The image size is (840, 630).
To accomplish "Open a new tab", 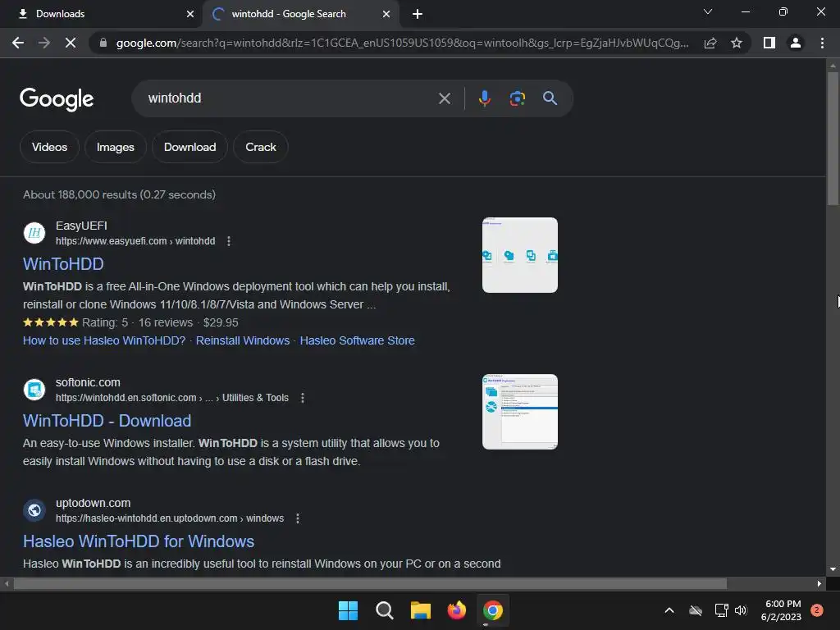I will [x=418, y=14].
